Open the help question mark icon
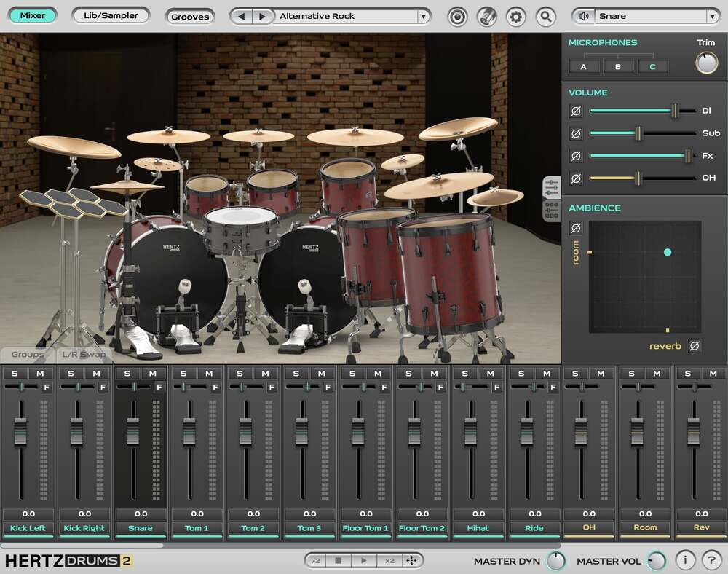This screenshot has height=574, width=728. pyautogui.click(x=711, y=561)
